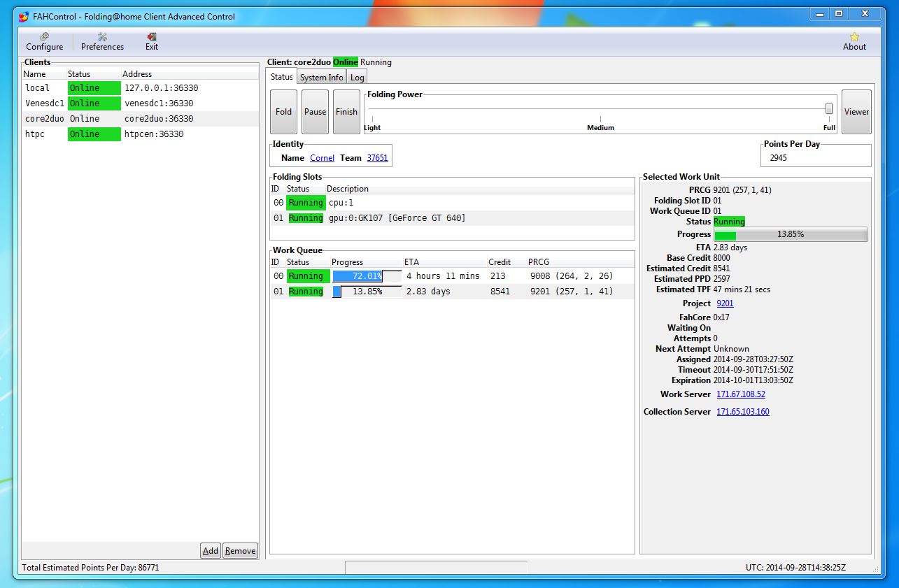
Task: Switch to the Log tab
Action: pyautogui.click(x=357, y=78)
